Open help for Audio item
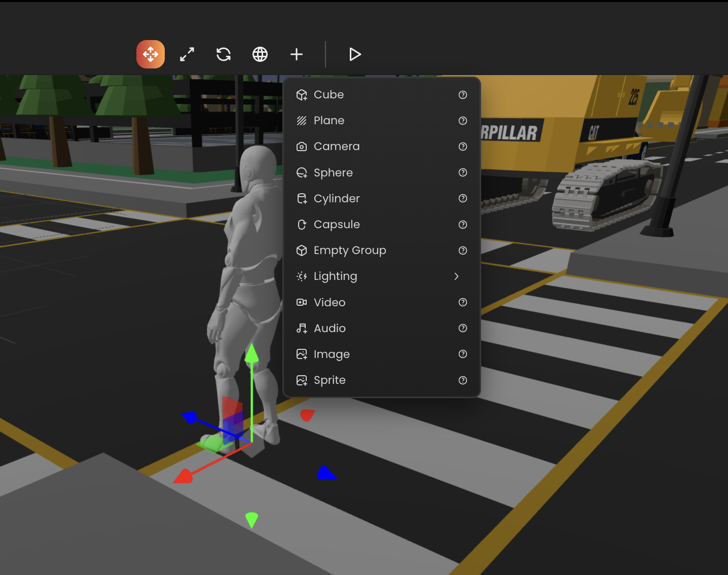This screenshot has height=575, width=728. pyautogui.click(x=463, y=328)
